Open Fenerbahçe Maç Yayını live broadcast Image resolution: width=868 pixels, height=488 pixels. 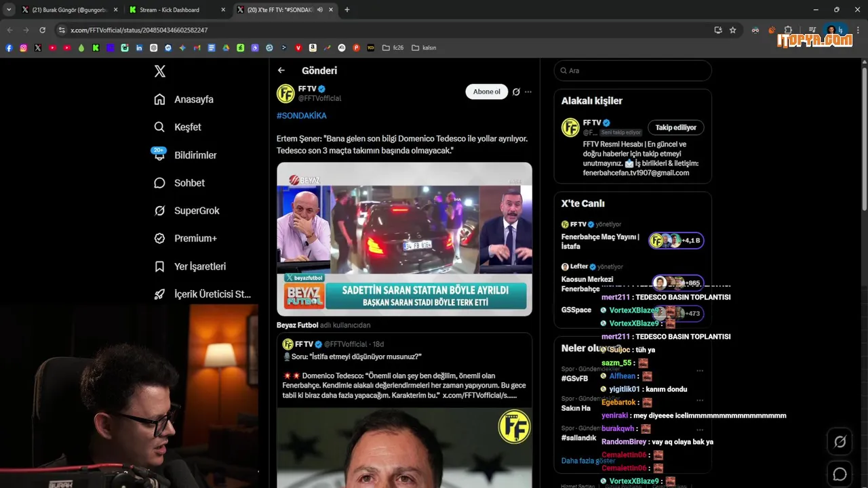[x=600, y=241]
